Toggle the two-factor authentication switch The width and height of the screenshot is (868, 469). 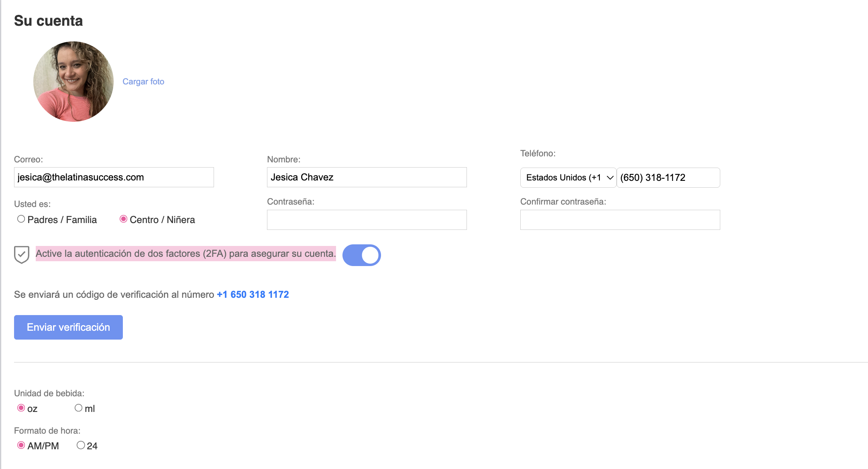tap(361, 255)
